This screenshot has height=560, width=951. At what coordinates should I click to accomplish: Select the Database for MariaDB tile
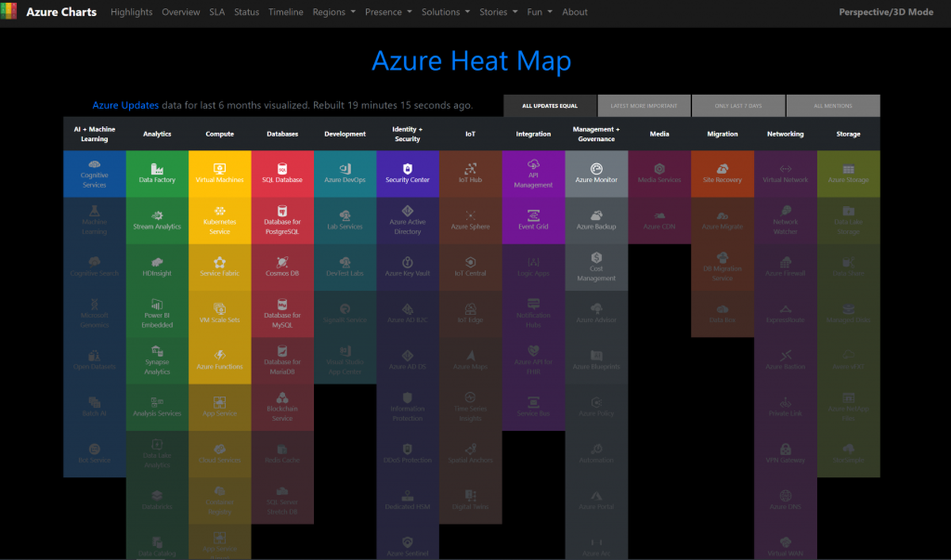coord(282,360)
